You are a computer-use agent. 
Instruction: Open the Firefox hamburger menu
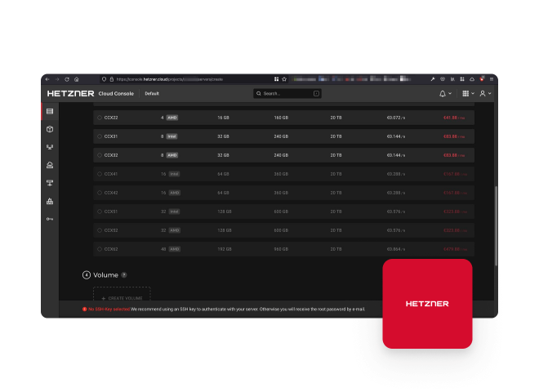tap(491, 79)
